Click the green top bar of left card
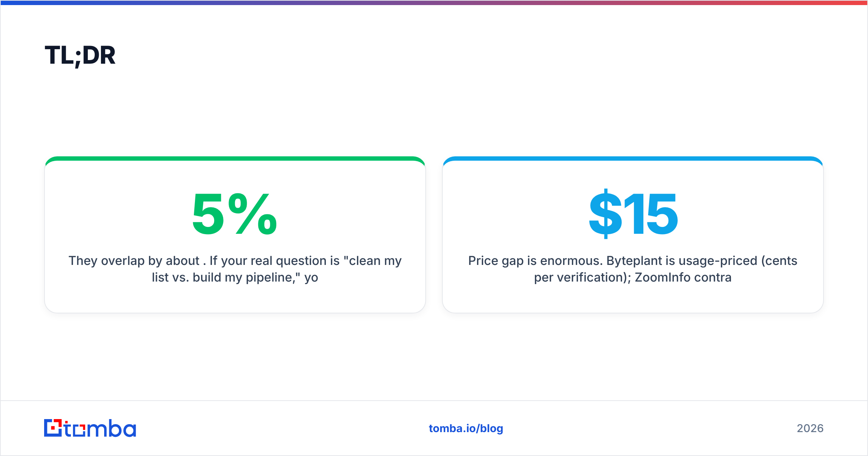This screenshot has width=868, height=456. pyautogui.click(x=235, y=159)
